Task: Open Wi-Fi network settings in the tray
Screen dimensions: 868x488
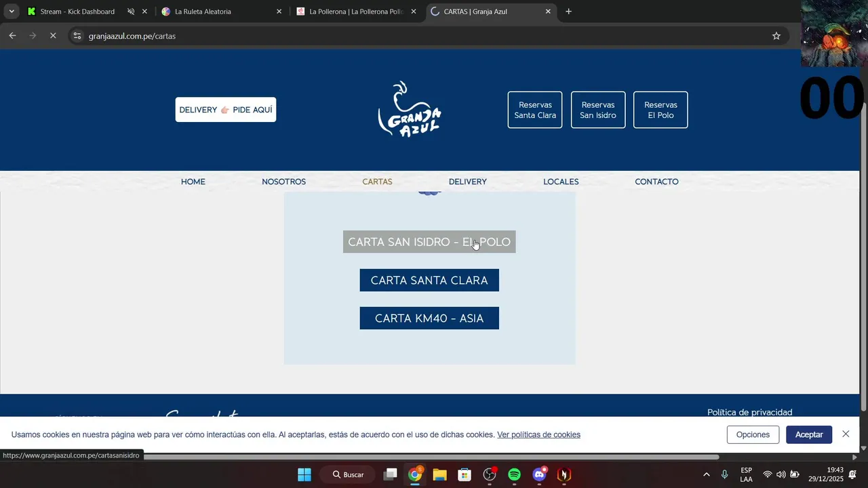Action: click(x=768, y=474)
